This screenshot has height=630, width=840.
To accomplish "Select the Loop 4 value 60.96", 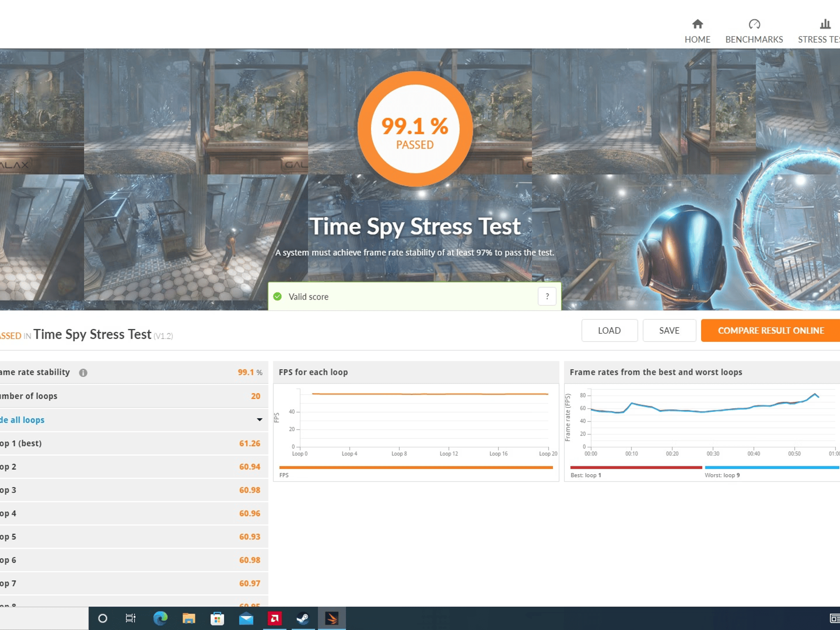I will pos(250,514).
